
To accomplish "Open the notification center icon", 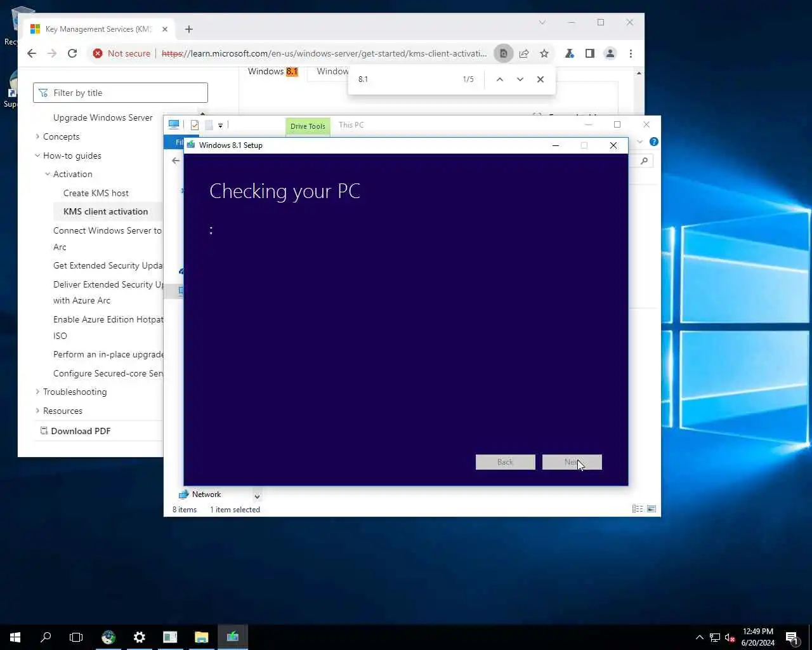I will pos(792,637).
